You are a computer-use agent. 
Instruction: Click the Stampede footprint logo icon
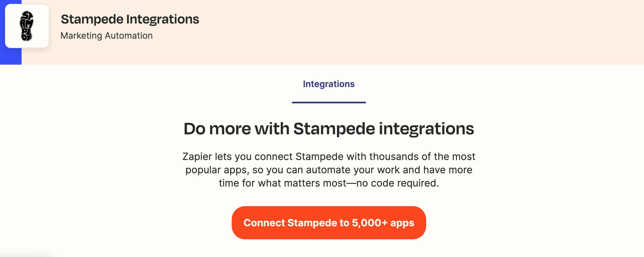(27, 26)
